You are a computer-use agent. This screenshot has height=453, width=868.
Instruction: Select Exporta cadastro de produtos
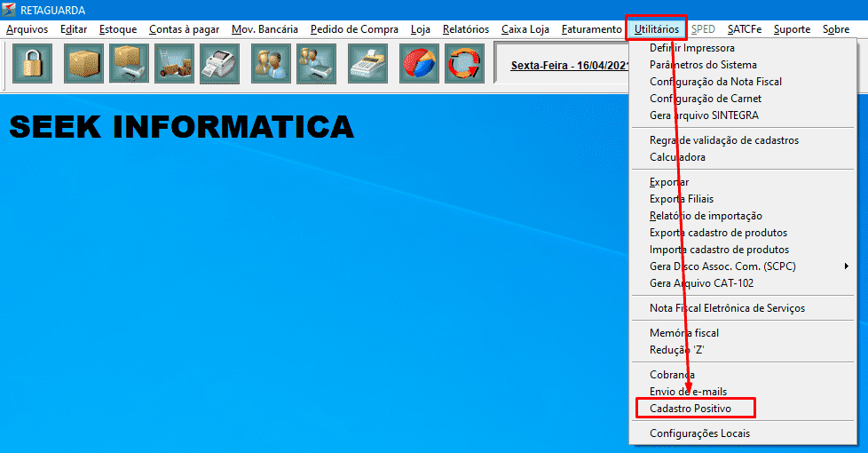click(743, 233)
